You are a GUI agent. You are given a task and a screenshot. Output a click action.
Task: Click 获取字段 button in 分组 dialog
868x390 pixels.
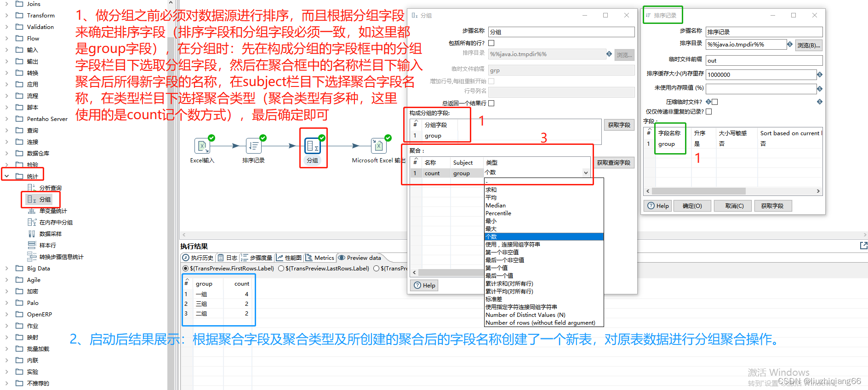tap(619, 125)
